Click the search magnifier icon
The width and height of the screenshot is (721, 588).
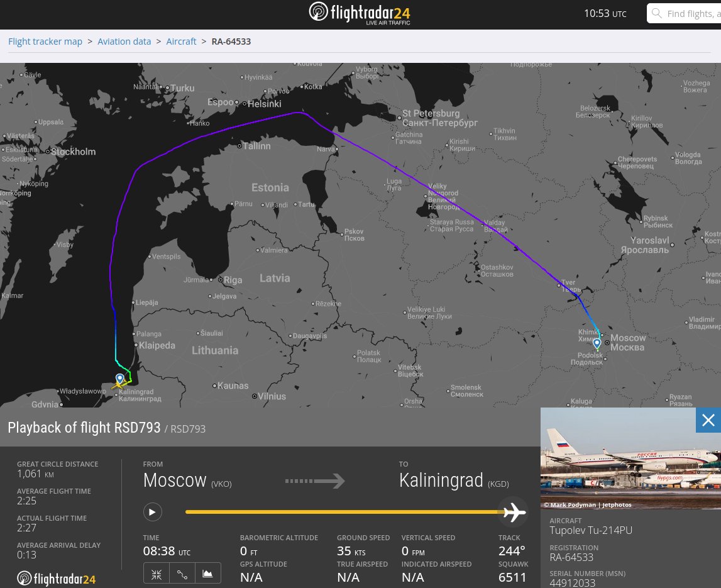coord(657,13)
